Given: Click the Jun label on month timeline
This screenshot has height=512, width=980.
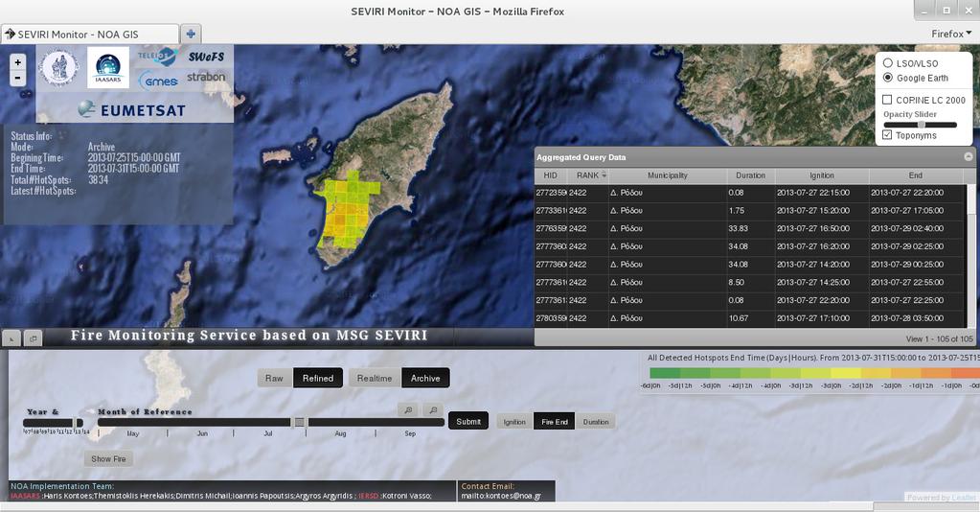Looking at the screenshot, I should [x=202, y=433].
